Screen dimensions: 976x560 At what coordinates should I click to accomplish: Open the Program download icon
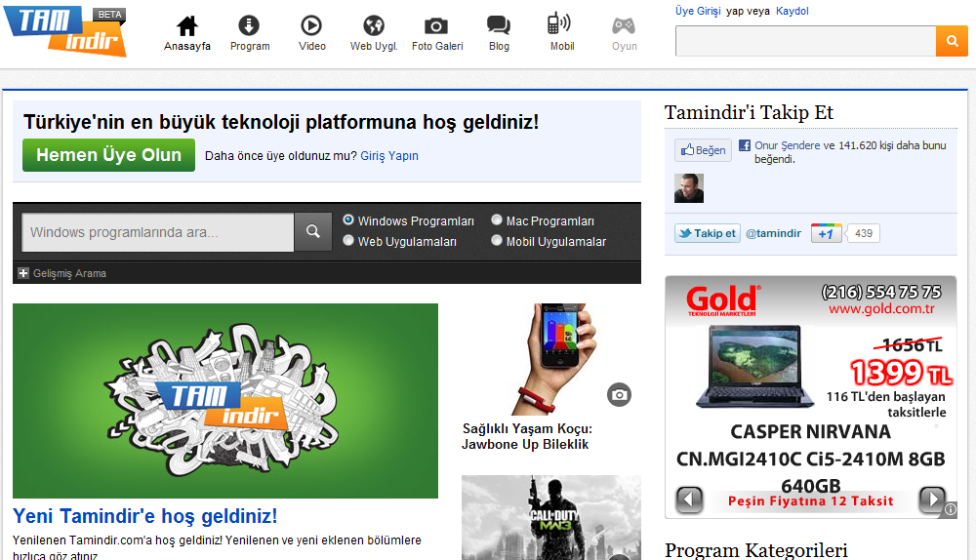250,26
